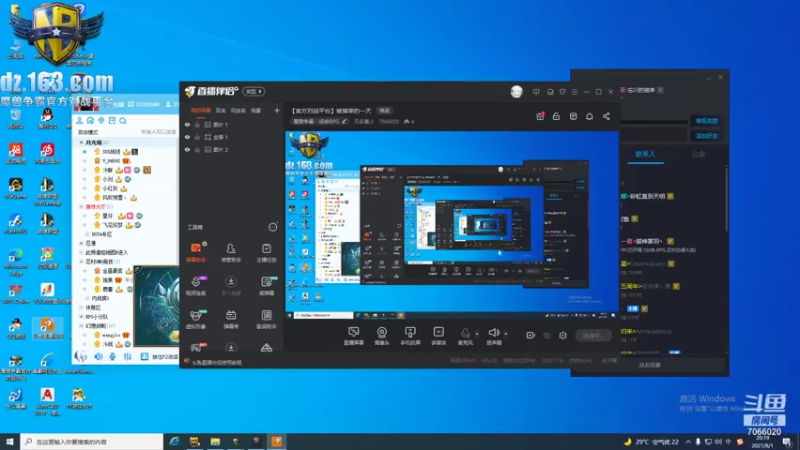Viewport: 800px width, 450px height.
Task: Open the 弹幕秀 tool in the toolbox
Action: click(x=231, y=319)
